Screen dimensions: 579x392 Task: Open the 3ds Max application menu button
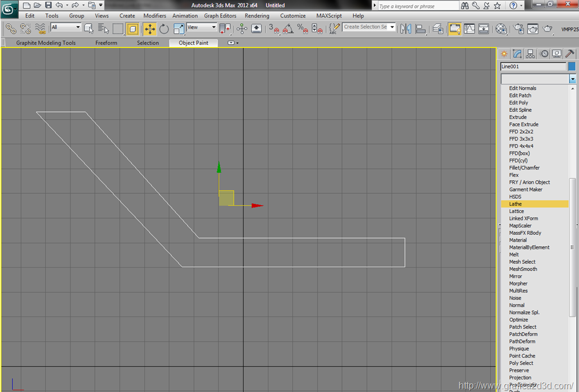[x=9, y=9]
